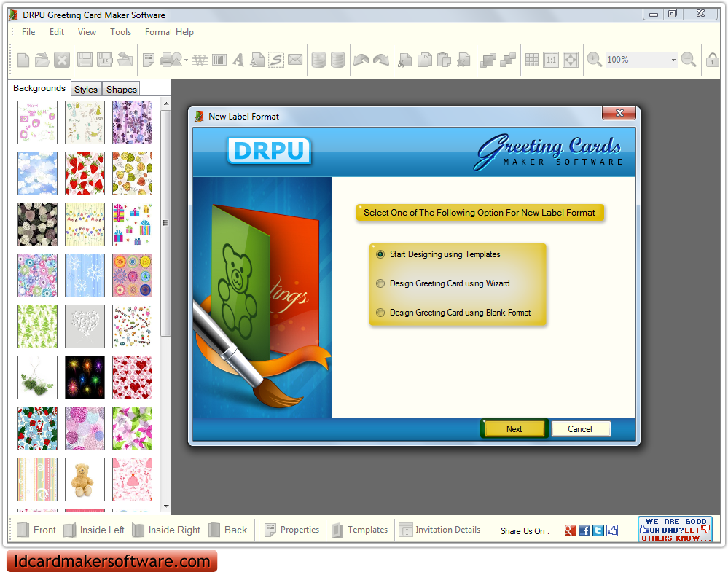Select the Text tool letter A icon
The image size is (728, 572).
point(238,60)
